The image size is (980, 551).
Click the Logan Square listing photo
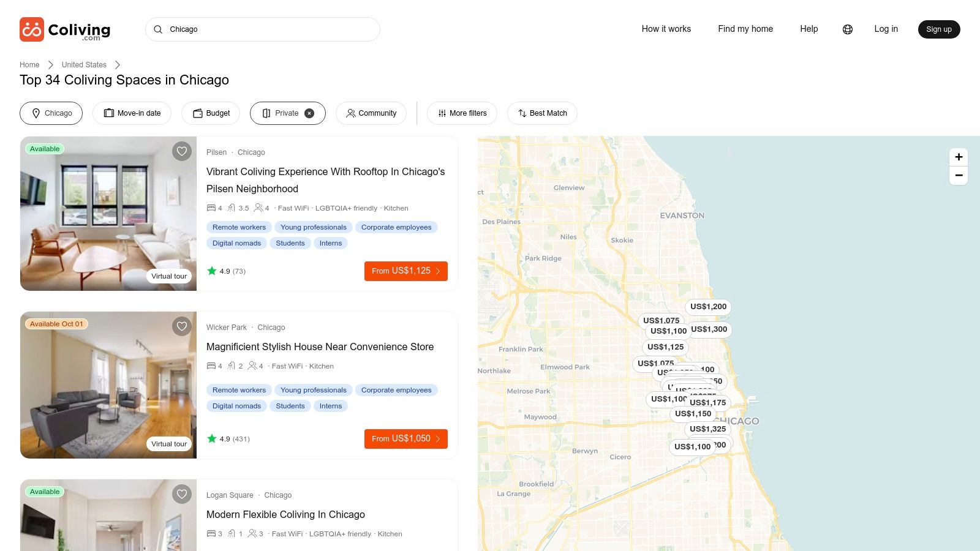click(108, 515)
